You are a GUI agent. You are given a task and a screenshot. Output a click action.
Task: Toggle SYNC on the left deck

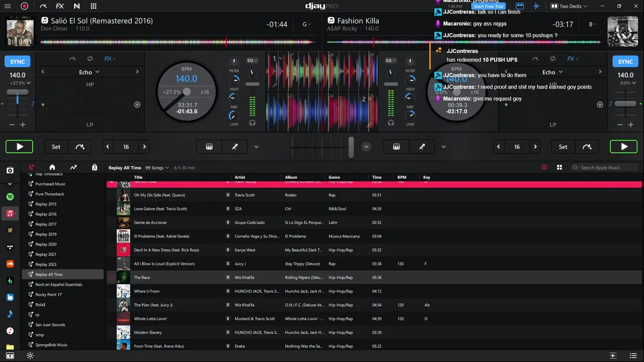click(18, 61)
